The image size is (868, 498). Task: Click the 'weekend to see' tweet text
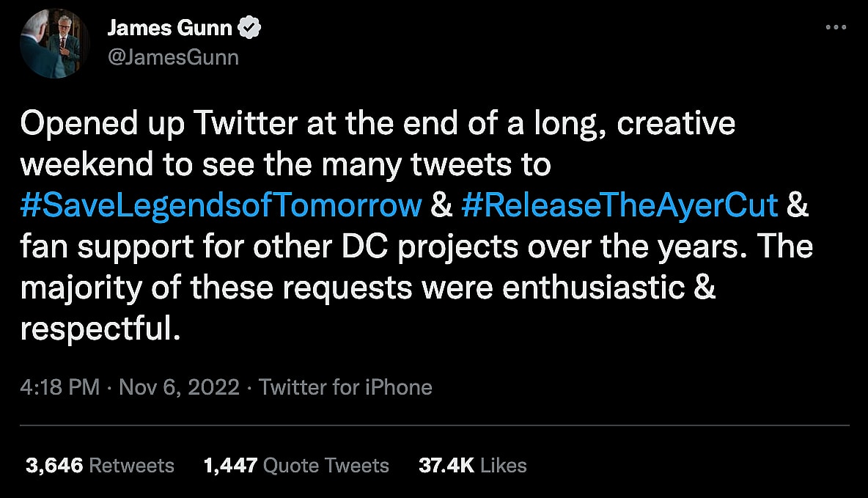(126, 165)
